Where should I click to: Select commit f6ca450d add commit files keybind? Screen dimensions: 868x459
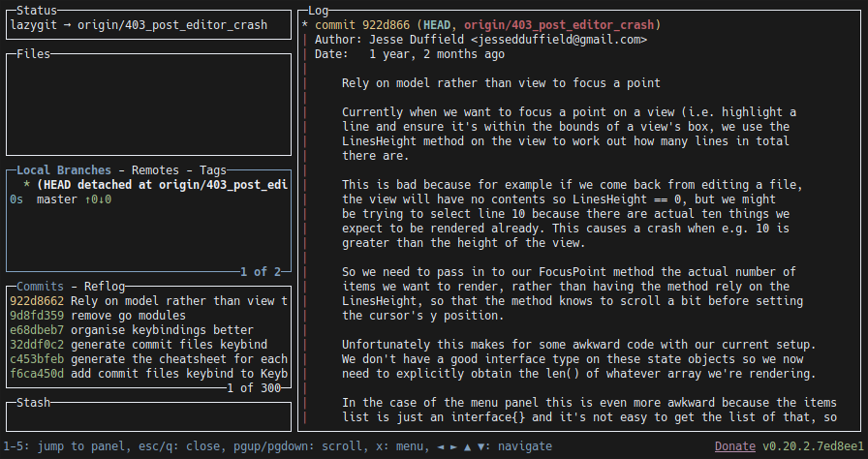[148, 373]
